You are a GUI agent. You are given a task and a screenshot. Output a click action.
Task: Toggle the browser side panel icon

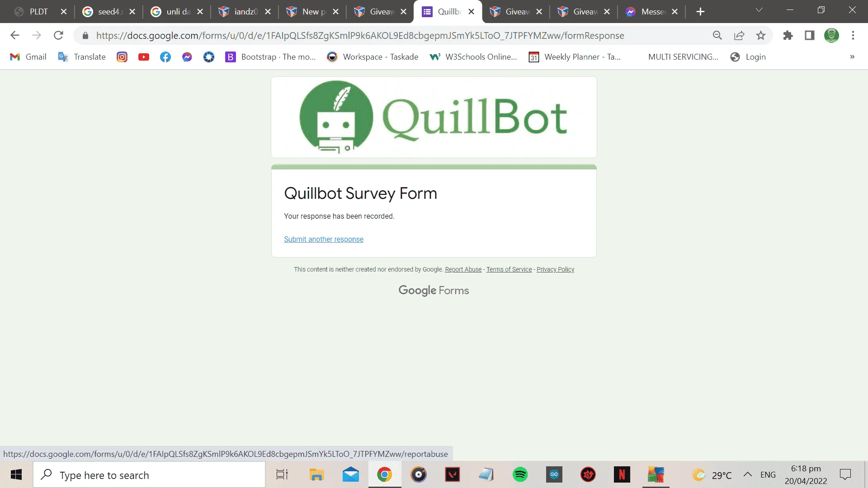809,35
